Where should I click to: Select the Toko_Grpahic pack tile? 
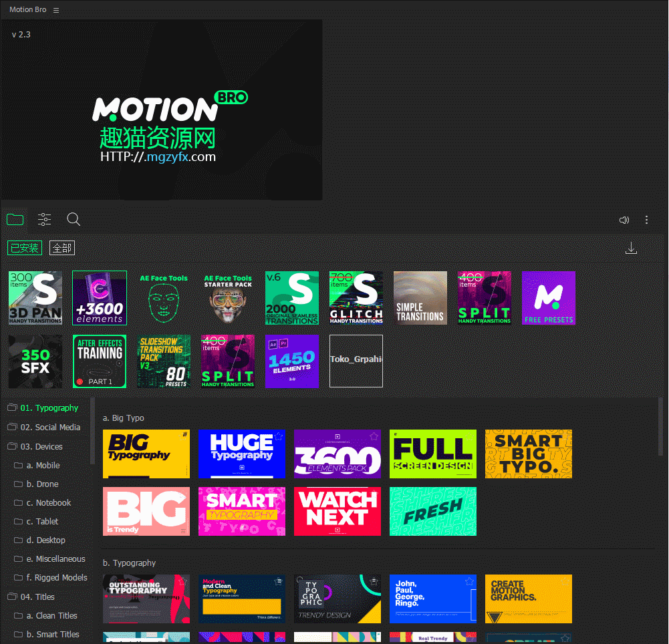pyautogui.click(x=356, y=361)
